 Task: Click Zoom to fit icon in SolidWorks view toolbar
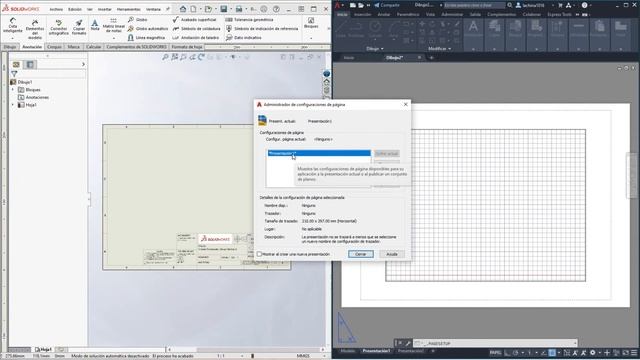pos(165,57)
